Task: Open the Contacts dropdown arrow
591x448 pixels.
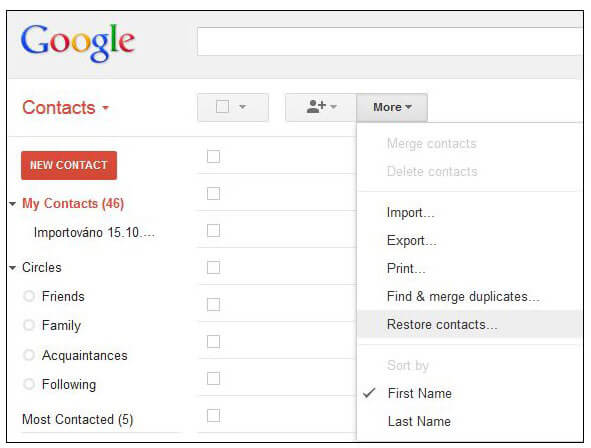Action: pyautogui.click(x=106, y=108)
